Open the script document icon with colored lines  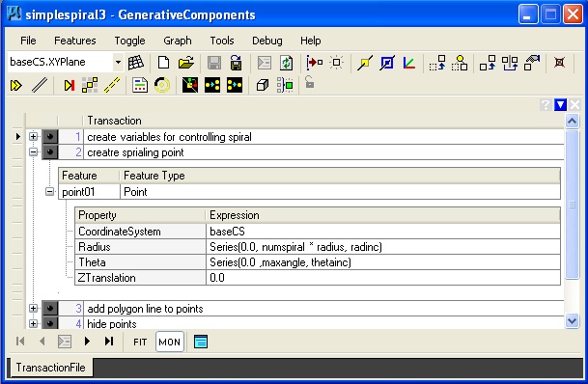(x=140, y=85)
